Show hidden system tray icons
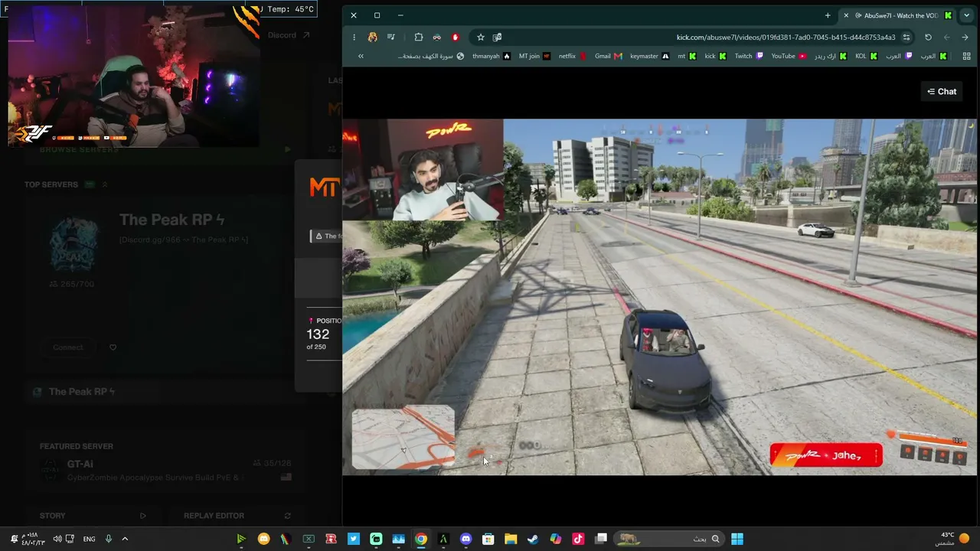The height and width of the screenshot is (551, 980). (125, 539)
